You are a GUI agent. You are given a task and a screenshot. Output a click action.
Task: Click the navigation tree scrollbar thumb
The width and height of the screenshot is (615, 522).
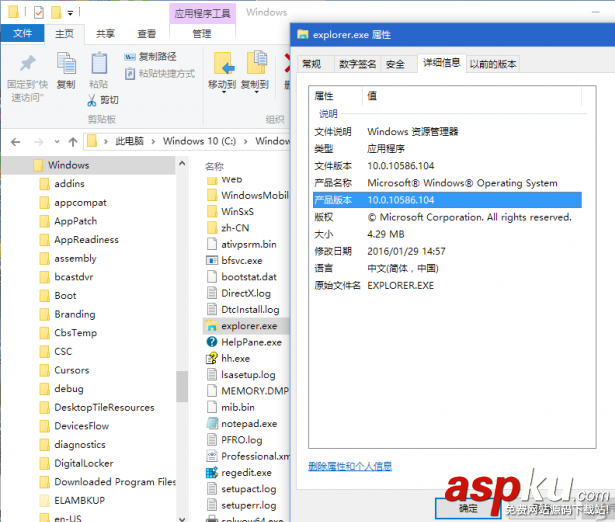[x=182, y=386]
